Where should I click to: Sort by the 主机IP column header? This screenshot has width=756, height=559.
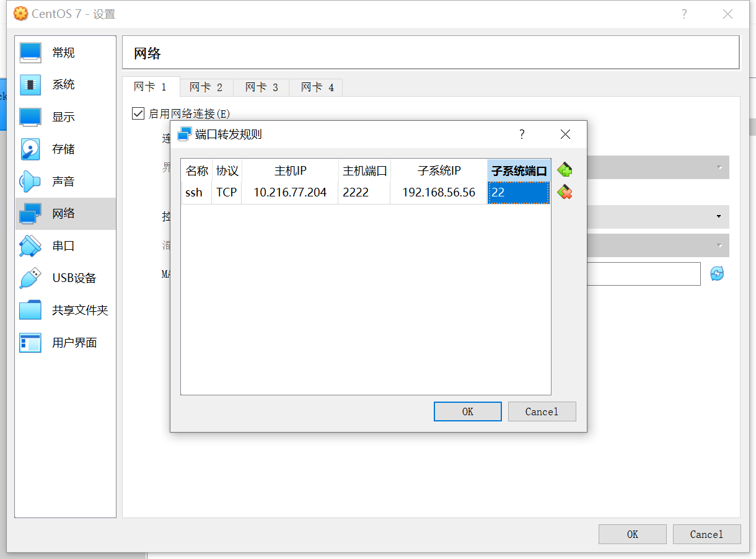pyautogui.click(x=290, y=170)
